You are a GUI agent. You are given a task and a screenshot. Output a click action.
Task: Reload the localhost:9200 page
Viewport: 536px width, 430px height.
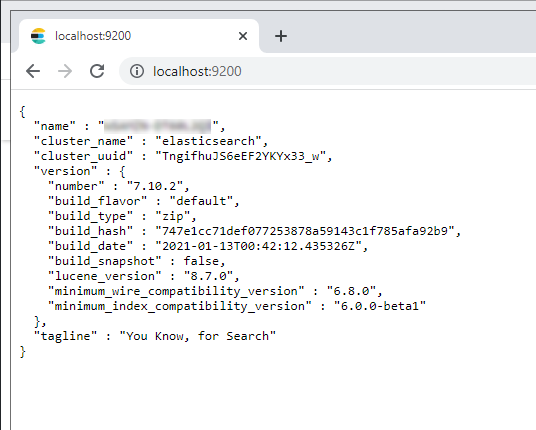[97, 71]
